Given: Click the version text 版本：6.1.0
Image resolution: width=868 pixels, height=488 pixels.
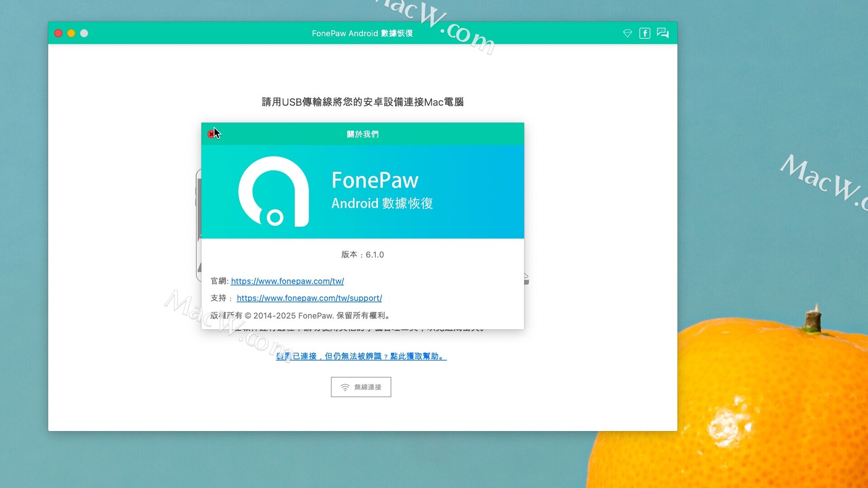Looking at the screenshot, I should [x=363, y=255].
